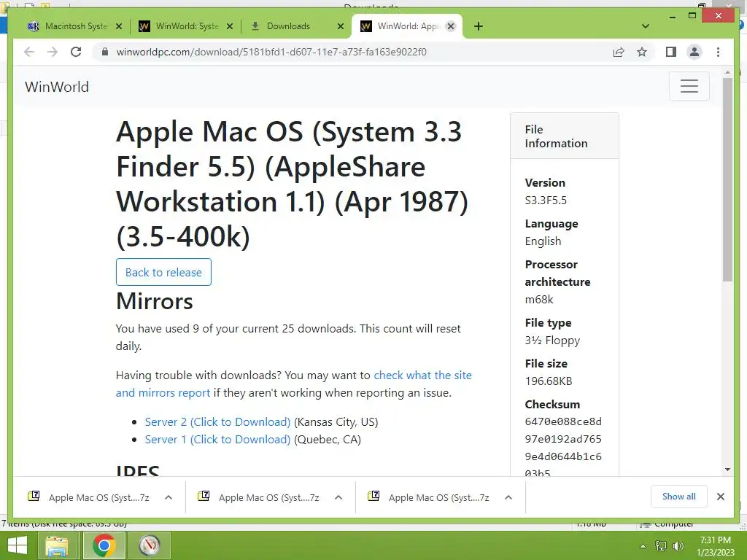Go forward using browser forward arrow
The height and width of the screenshot is (560, 747).
(53, 52)
